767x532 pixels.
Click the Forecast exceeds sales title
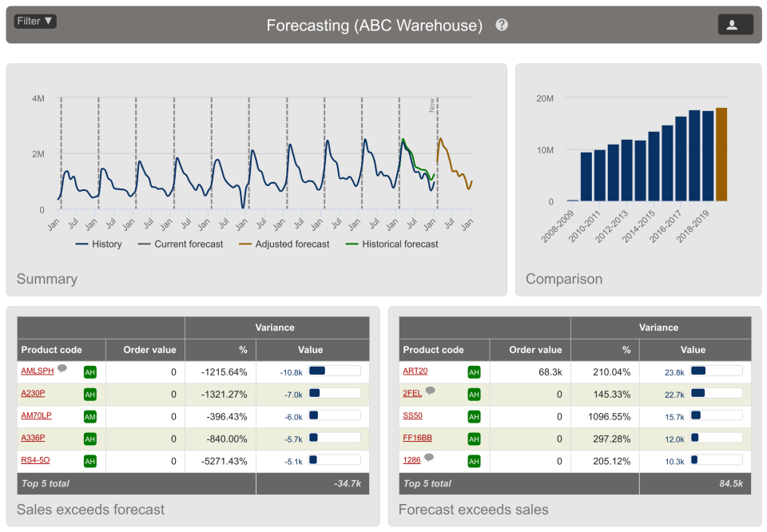(x=474, y=510)
